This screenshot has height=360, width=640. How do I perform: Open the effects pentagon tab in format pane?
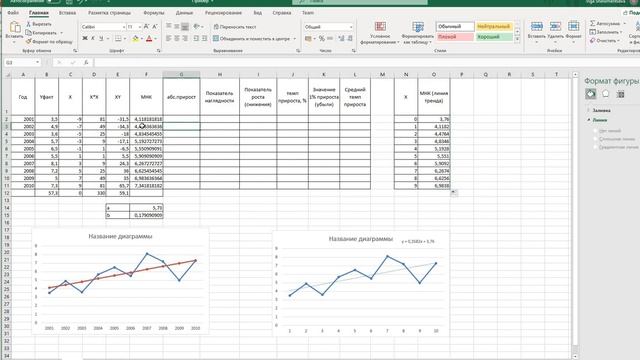click(606, 94)
